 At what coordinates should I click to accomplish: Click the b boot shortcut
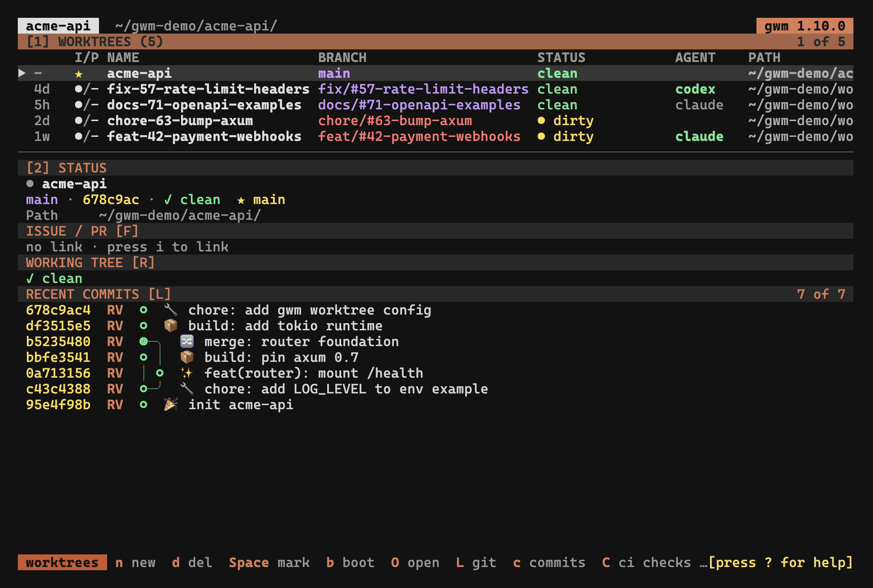[x=350, y=563]
